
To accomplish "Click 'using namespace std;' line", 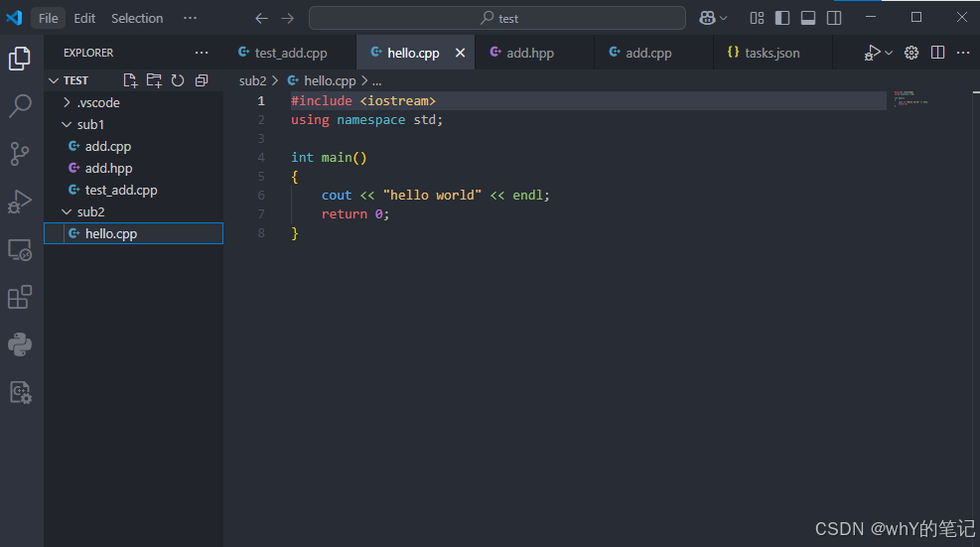I will click(x=366, y=120).
